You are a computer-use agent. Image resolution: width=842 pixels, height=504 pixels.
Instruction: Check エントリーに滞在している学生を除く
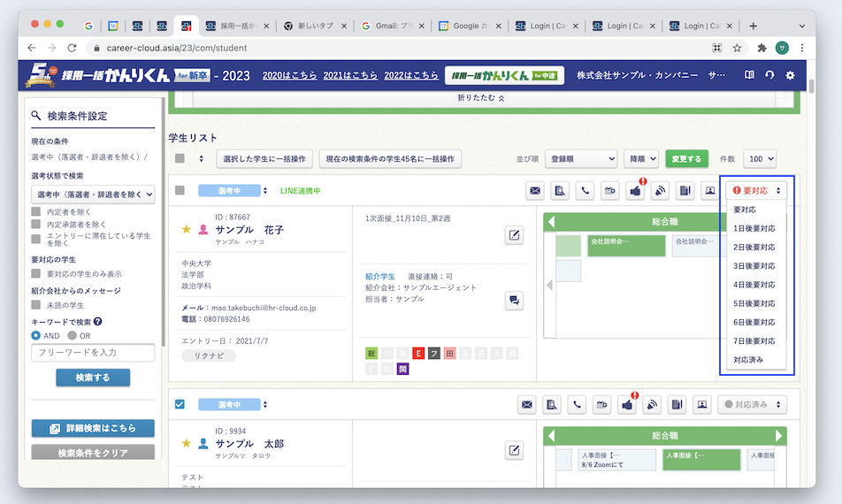click(36, 239)
